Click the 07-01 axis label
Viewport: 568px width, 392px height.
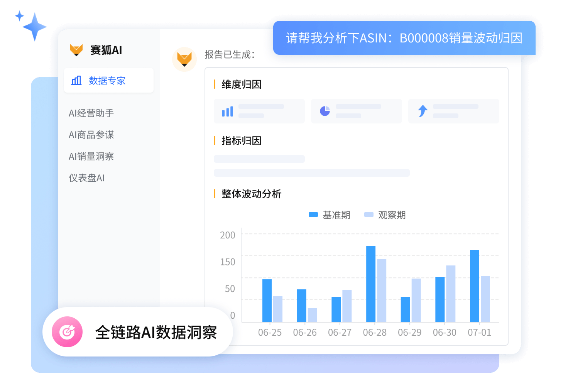(480, 332)
